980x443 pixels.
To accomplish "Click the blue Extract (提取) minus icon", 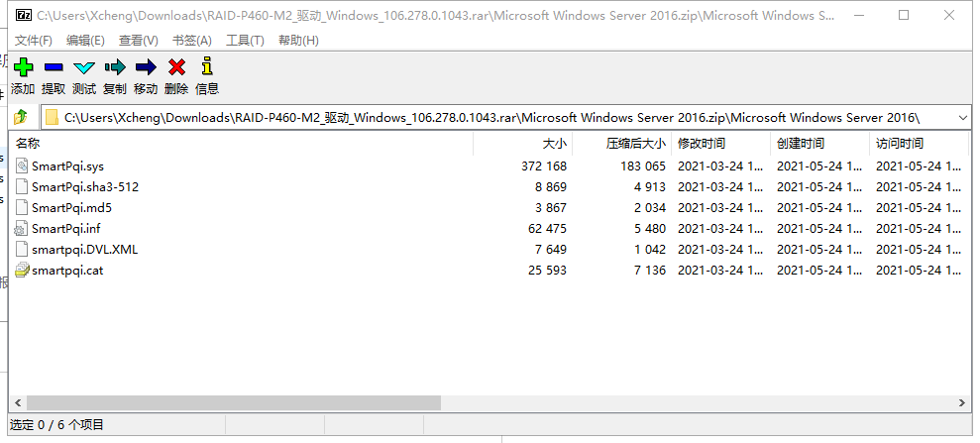I will [x=54, y=66].
